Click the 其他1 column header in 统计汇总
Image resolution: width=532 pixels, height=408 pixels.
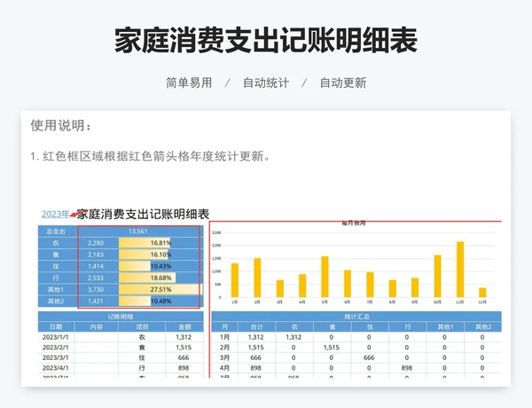point(445,327)
